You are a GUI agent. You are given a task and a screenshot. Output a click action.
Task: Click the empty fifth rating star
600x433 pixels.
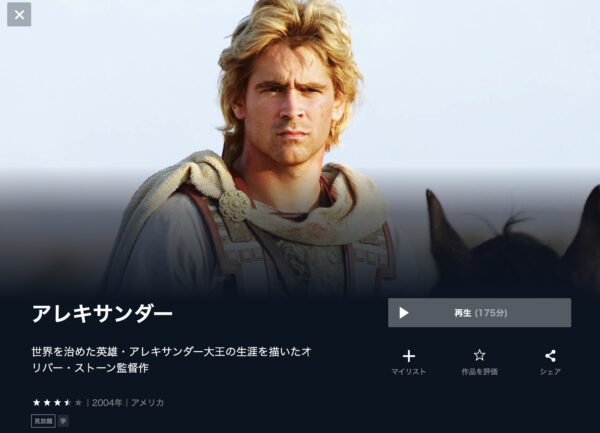pyautogui.click(x=78, y=402)
